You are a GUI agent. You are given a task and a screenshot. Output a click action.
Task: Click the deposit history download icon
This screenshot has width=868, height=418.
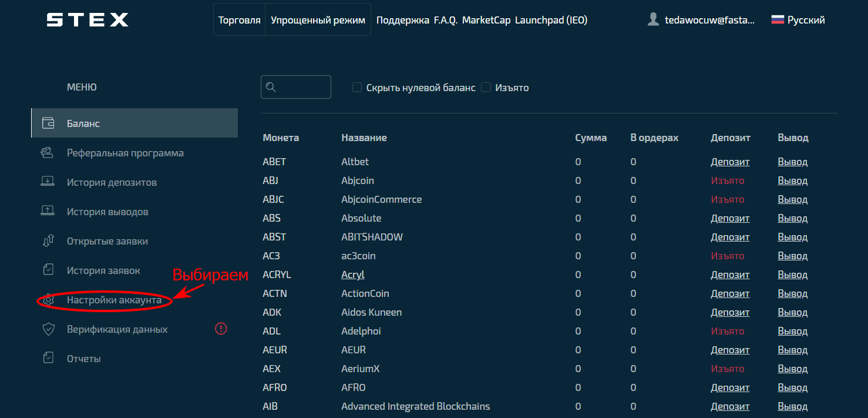click(48, 182)
